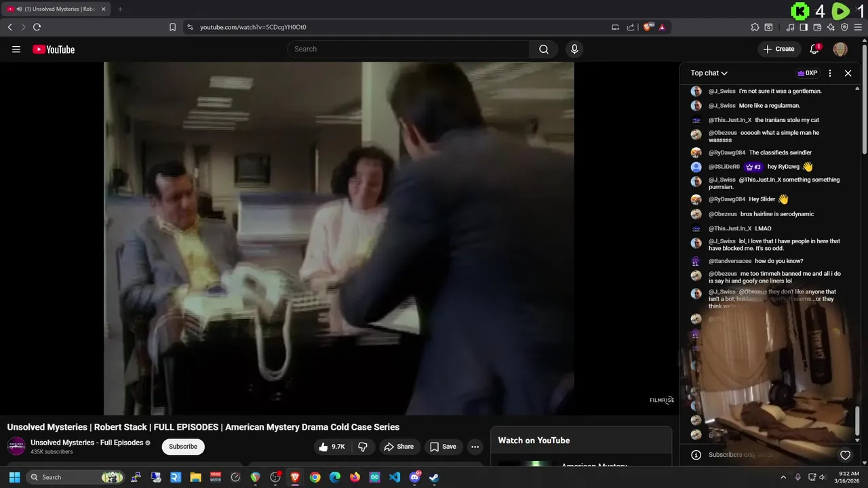The image size is (868, 488).
Task: Toggle the browser sidebar panel
Action: coord(804,27)
